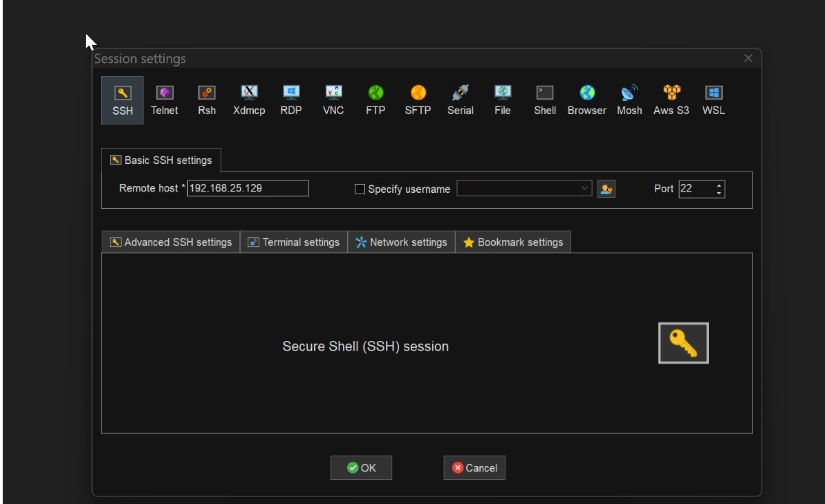This screenshot has height=504, width=825.
Task: Open the Terminal settings tab
Action: coord(294,242)
